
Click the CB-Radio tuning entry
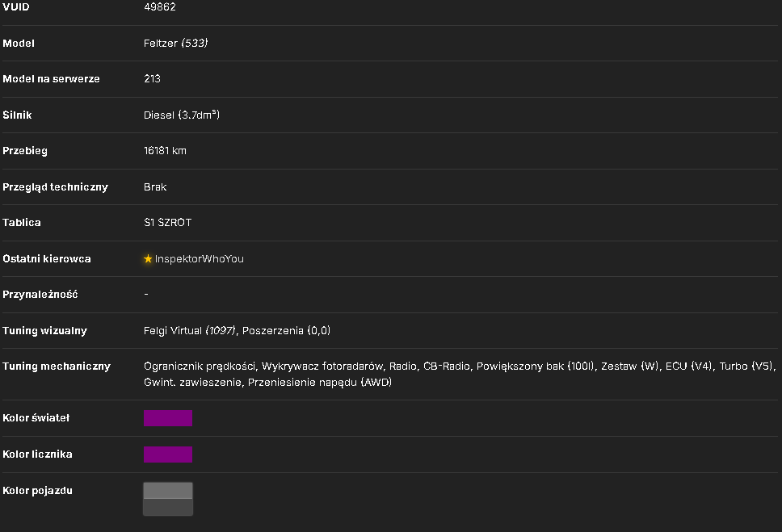447,367
